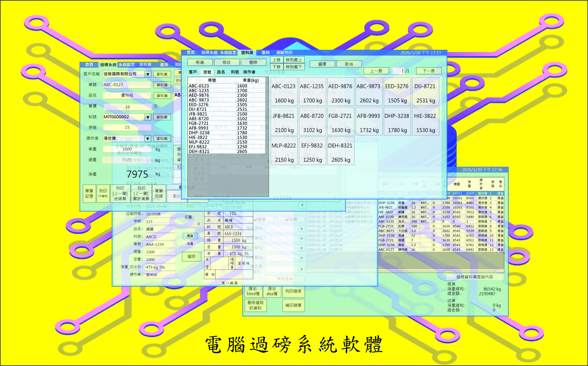Image resolution: width=588 pixels, height=366 pixels.
Task: Click the 單價 input field showing 16
Action: (x=127, y=107)
